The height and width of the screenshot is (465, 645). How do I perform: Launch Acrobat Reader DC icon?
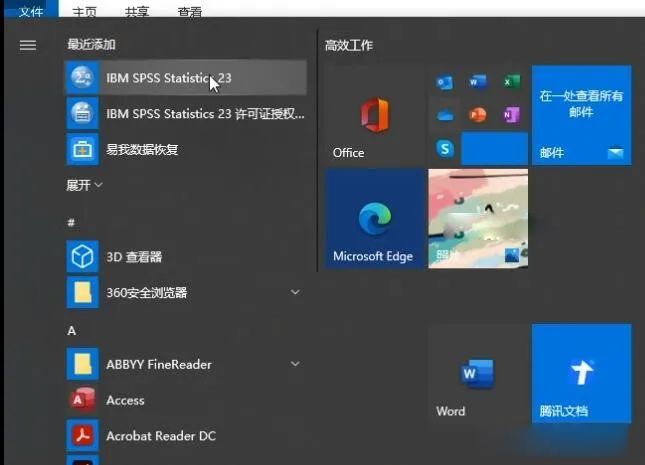click(82, 435)
